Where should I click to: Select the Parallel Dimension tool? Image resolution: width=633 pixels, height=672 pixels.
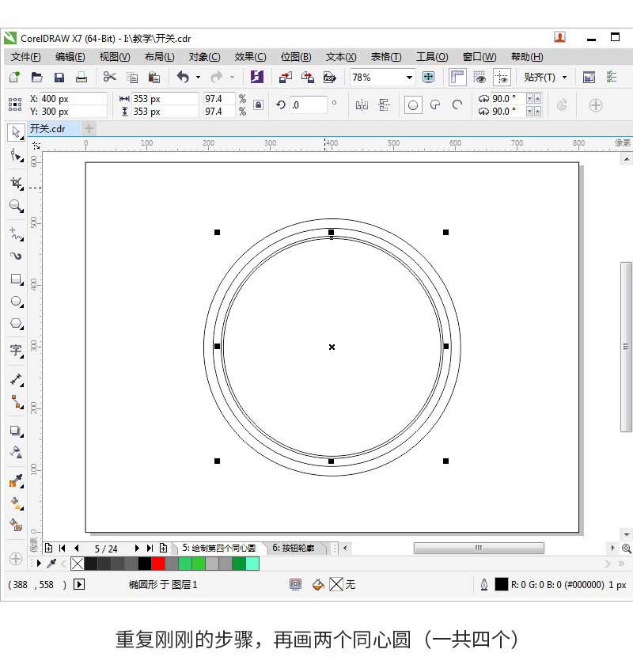coord(17,379)
